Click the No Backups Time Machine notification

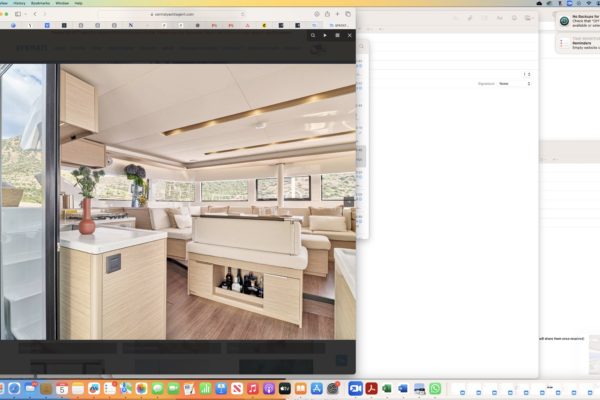[x=578, y=21]
